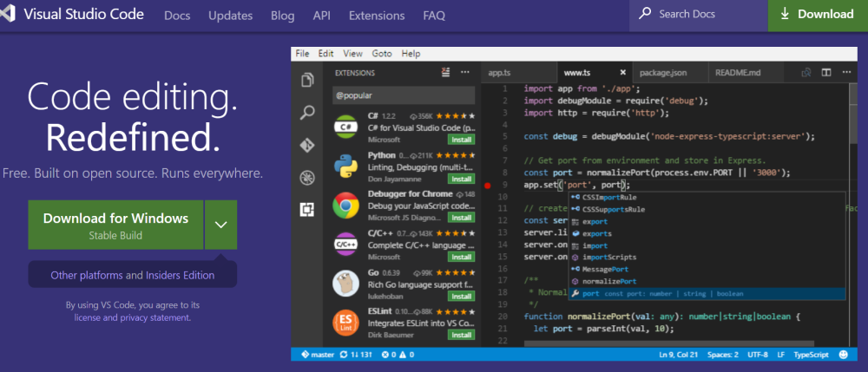This screenshot has width=868, height=372.
Task: Click the Visual Studio Code logo icon
Action: click(x=7, y=15)
